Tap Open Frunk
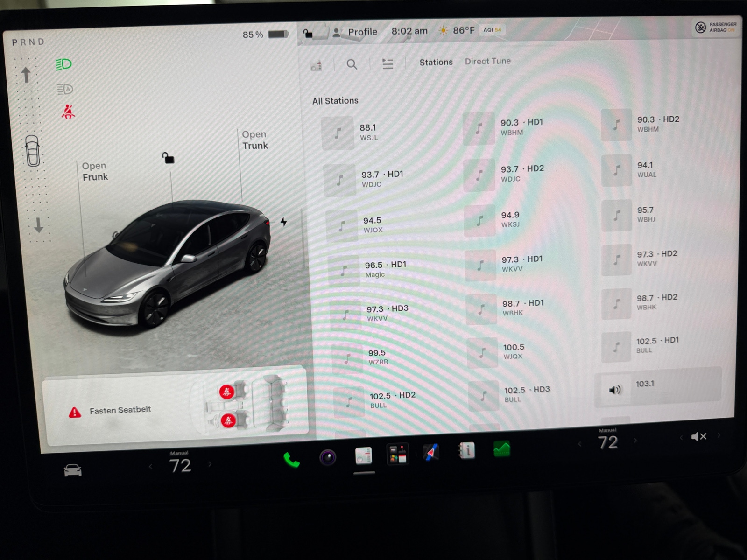 click(x=95, y=171)
